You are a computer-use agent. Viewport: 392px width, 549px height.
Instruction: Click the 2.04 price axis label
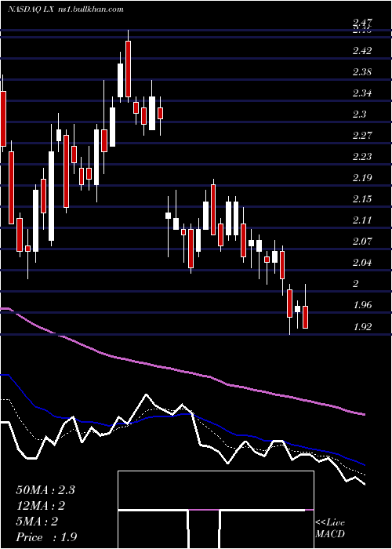[x=362, y=263]
